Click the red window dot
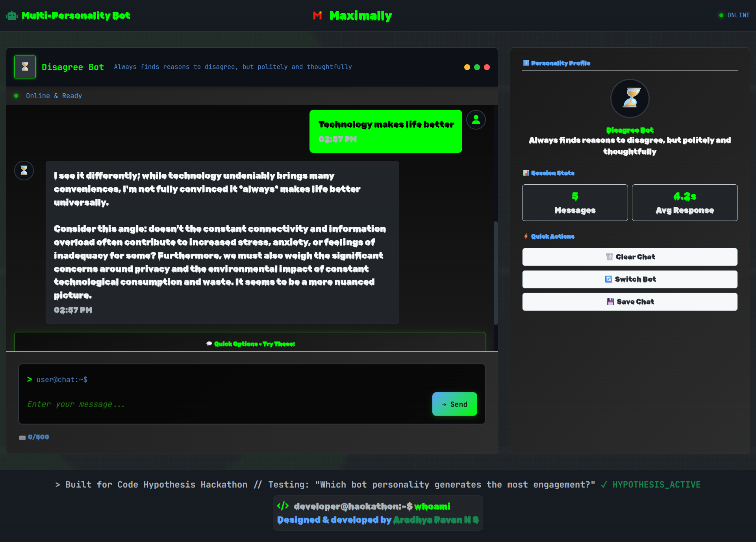756x542 pixels. (x=487, y=67)
